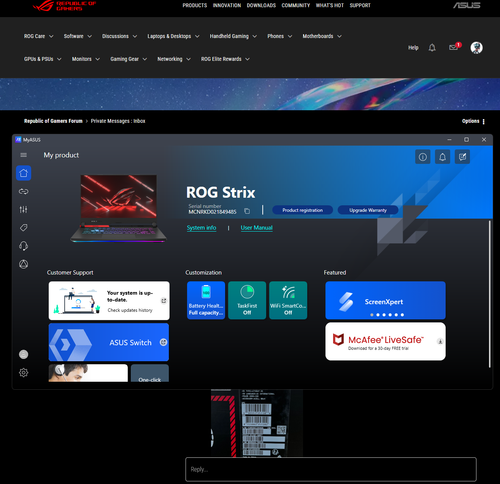Toggle TaskFirst Off tile
The image size is (500, 484).
[247, 300]
